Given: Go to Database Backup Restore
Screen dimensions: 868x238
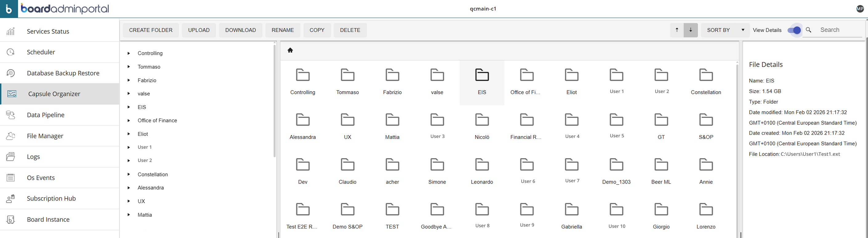Looking at the screenshot, I should coord(60,73).
